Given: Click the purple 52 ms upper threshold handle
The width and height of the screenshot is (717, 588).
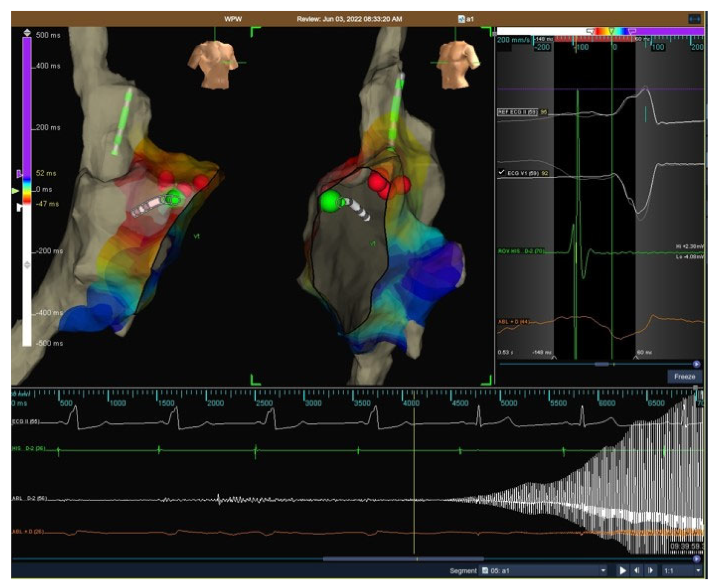Looking at the screenshot, I should pyautogui.click(x=19, y=174).
